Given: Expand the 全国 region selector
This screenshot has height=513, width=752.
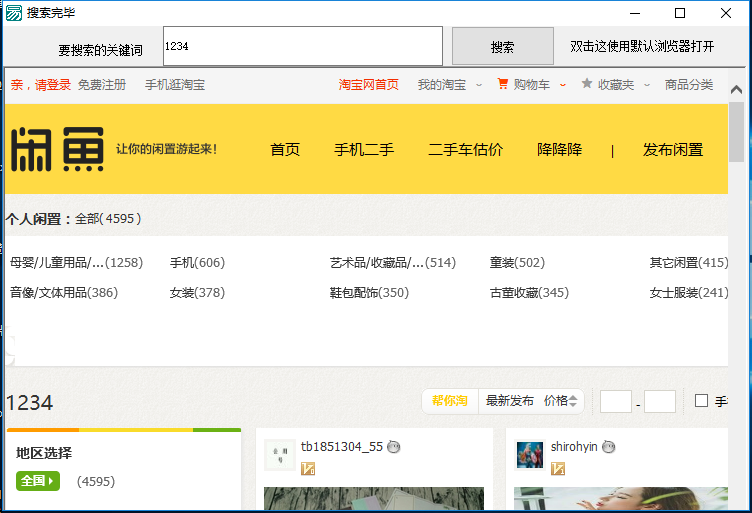Looking at the screenshot, I should tap(38, 481).
